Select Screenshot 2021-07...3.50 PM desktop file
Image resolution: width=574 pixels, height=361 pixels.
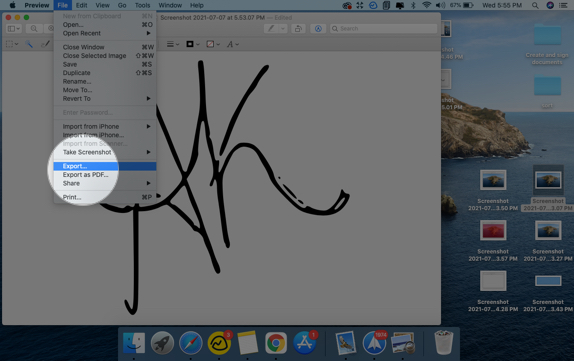pyautogui.click(x=493, y=190)
